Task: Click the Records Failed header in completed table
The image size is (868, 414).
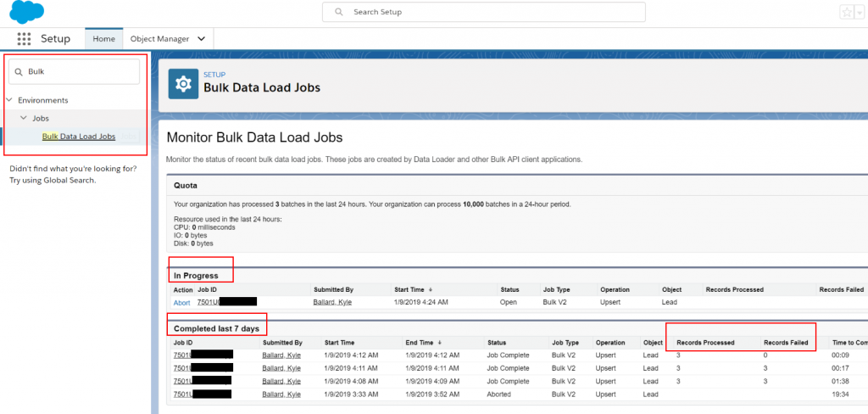Action: [x=786, y=343]
